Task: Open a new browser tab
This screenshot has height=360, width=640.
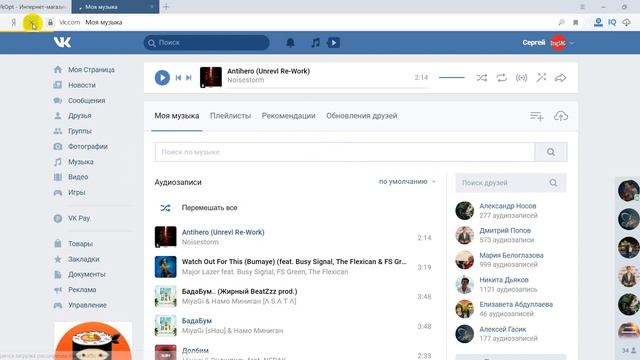Action: [166, 7]
